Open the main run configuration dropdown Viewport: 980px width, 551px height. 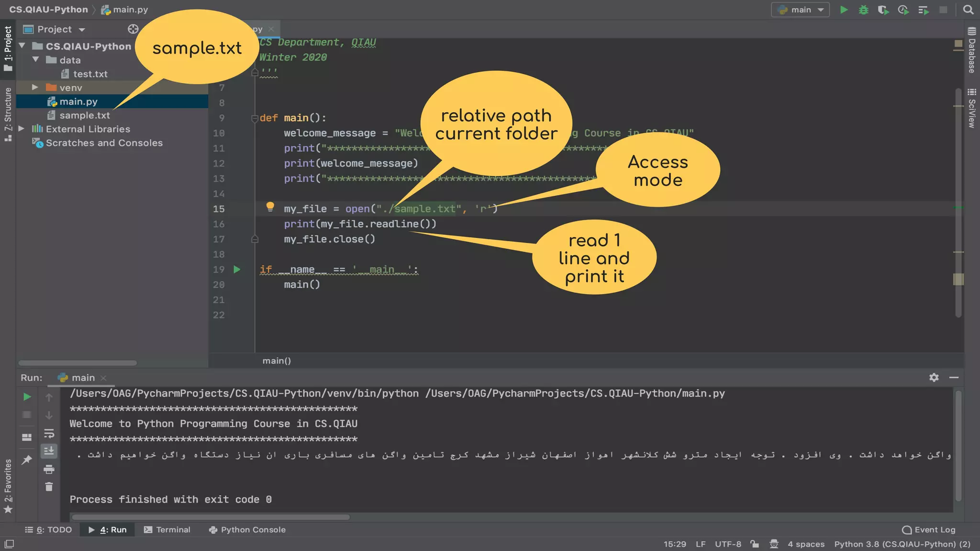[x=800, y=10]
